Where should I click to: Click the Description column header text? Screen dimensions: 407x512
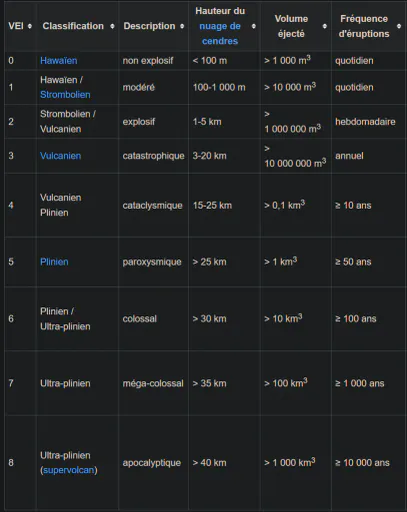click(149, 26)
